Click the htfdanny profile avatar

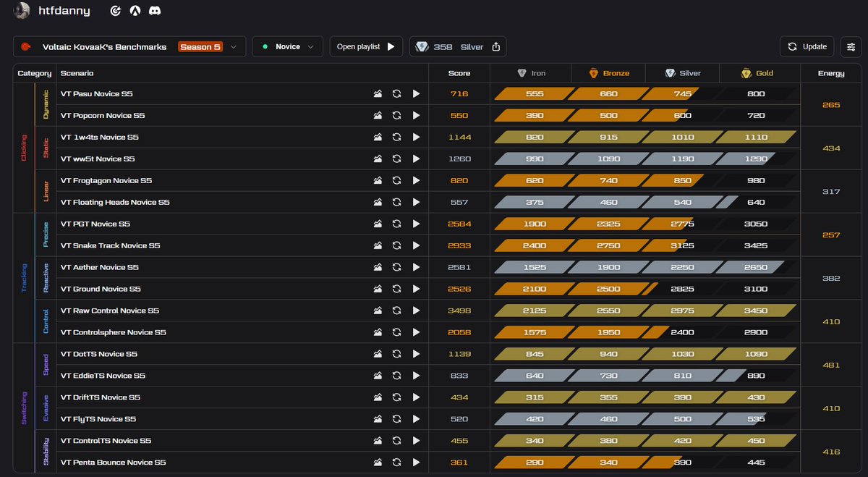(22, 11)
